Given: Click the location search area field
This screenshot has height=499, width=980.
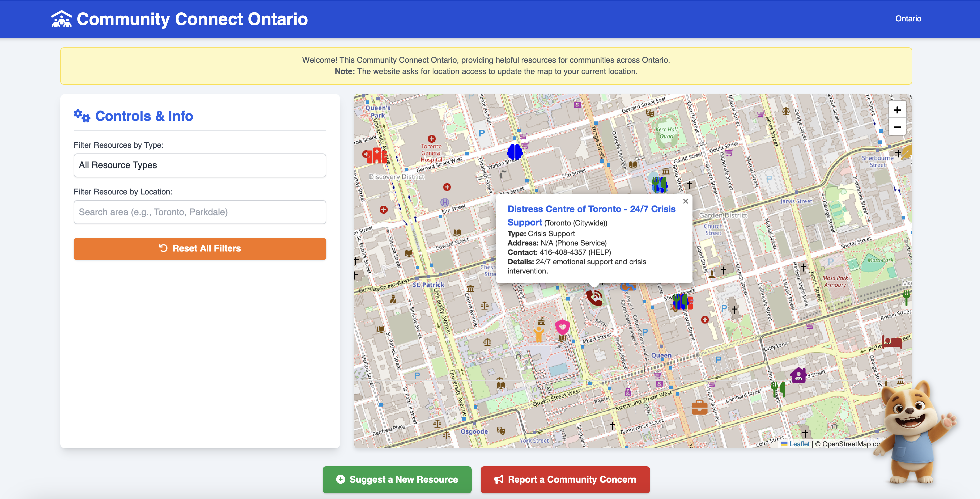Looking at the screenshot, I should coord(200,212).
